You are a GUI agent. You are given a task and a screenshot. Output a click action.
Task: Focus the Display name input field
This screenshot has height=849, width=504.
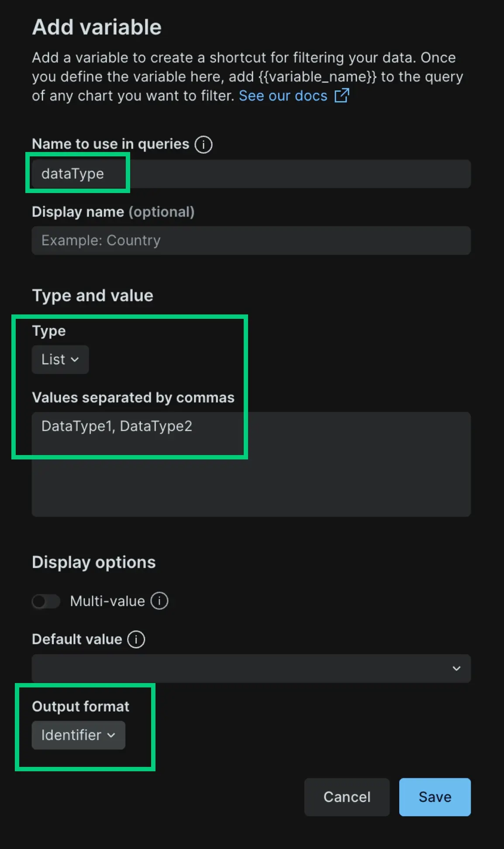(251, 241)
